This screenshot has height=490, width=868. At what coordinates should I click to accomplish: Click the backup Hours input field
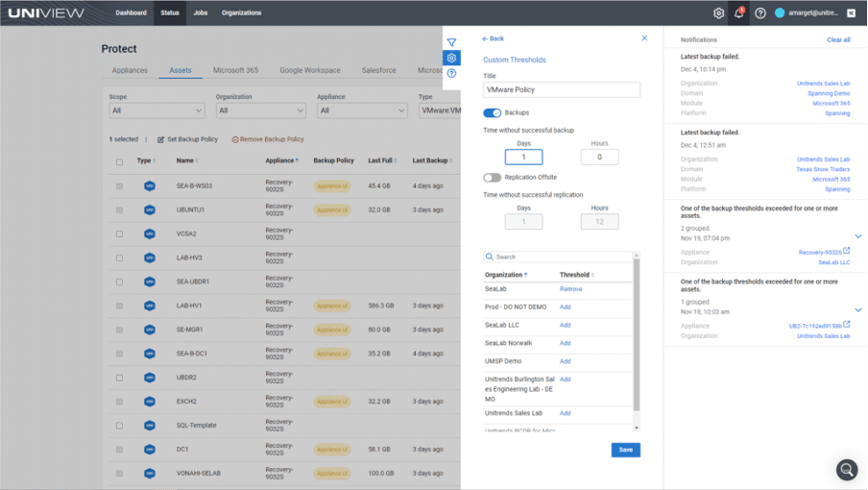point(599,158)
